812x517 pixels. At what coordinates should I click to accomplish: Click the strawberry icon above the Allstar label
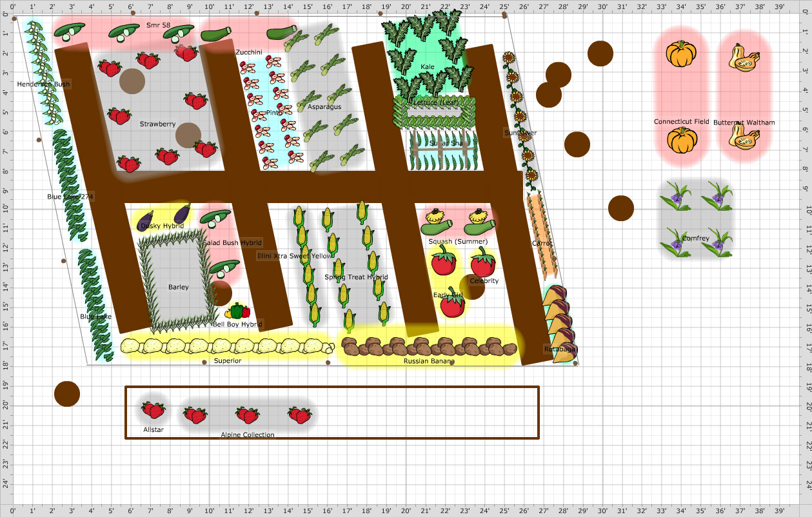click(x=153, y=409)
